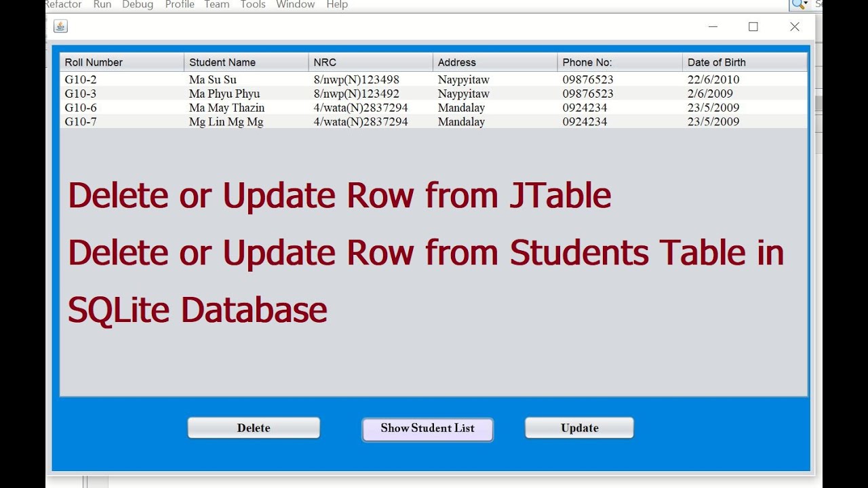Select the row with roll number G10-6

pos(434,108)
